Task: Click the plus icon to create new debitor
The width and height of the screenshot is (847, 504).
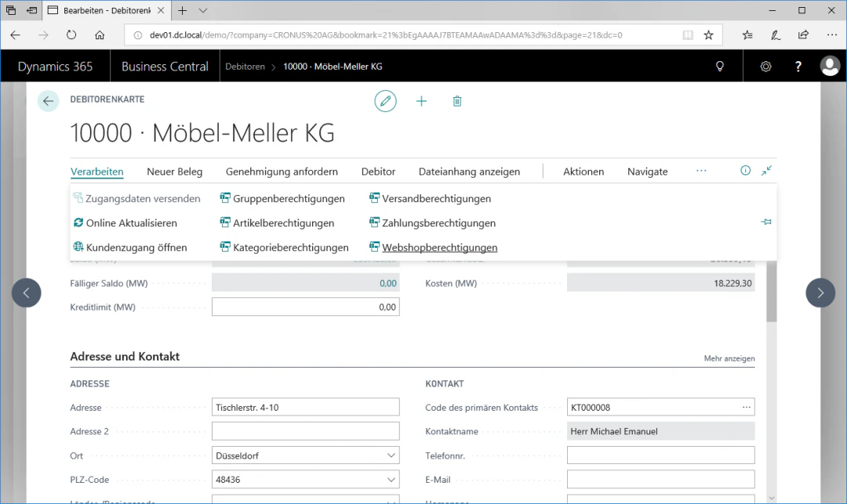Action: [421, 101]
